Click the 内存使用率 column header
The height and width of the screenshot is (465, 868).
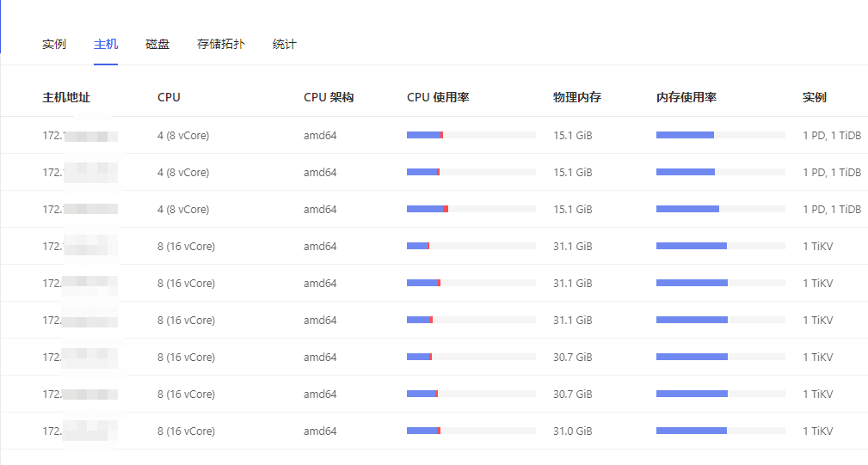686,97
